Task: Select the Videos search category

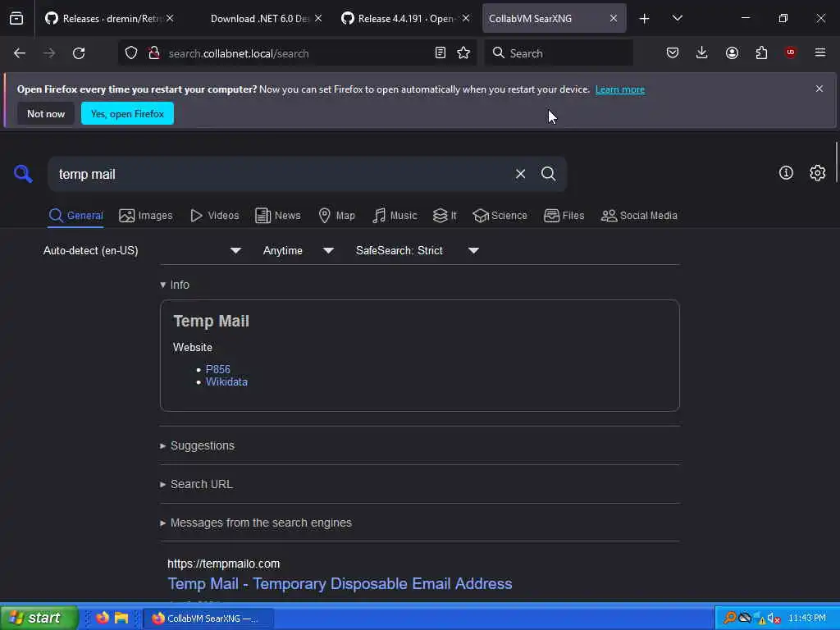Action: (x=214, y=216)
